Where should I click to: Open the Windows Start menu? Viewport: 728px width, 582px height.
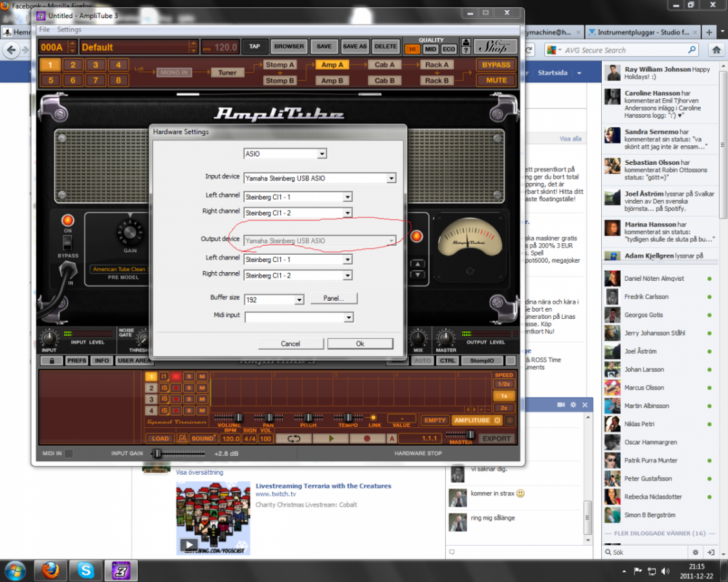pyautogui.click(x=14, y=570)
